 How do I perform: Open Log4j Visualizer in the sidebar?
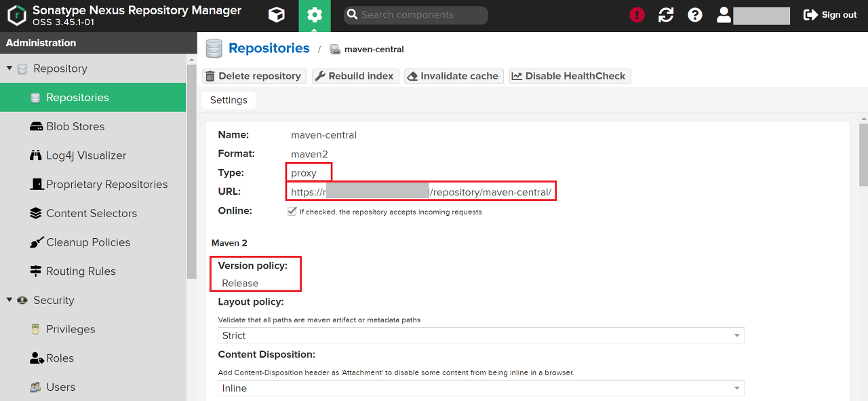point(93,155)
